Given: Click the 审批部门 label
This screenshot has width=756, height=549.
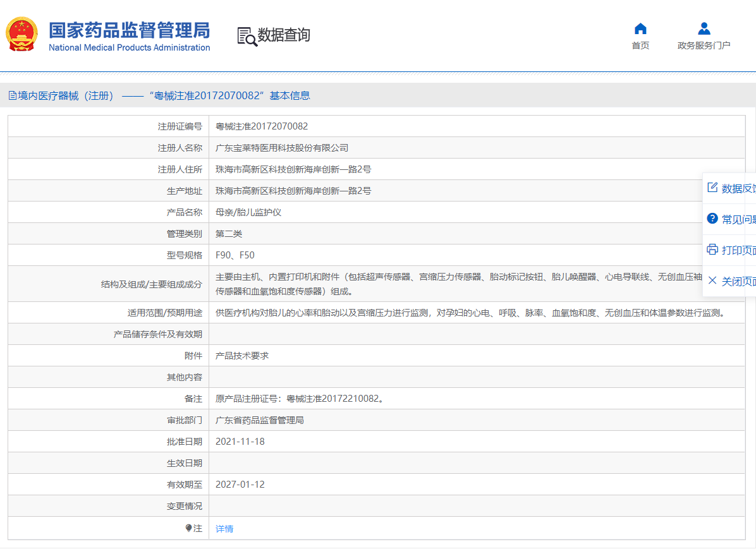Looking at the screenshot, I should (x=184, y=420).
